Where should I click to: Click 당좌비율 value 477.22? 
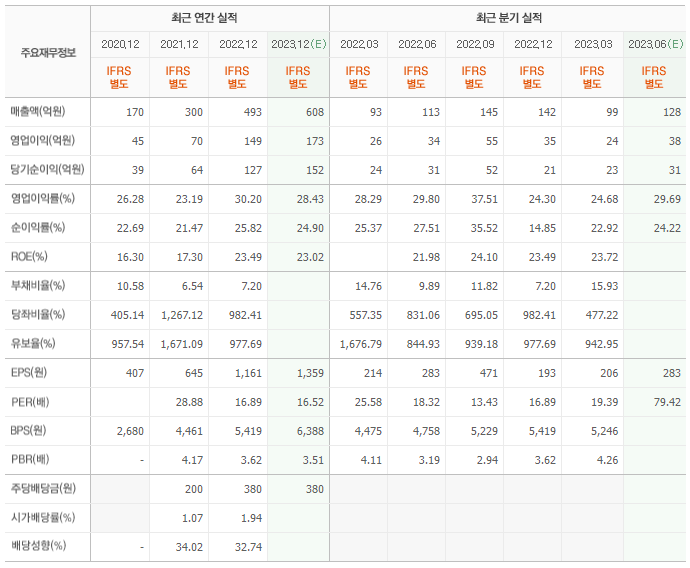coord(602,315)
